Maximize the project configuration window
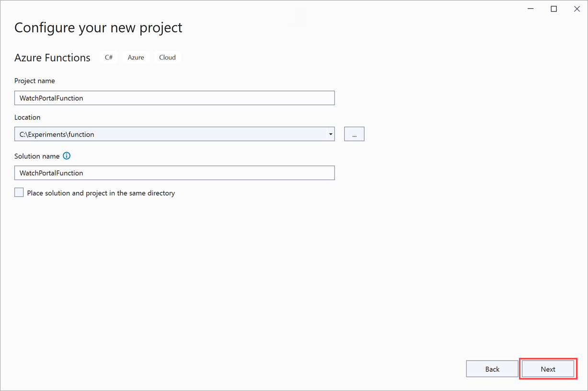Screen dimensions: 588x391 tap(553, 9)
